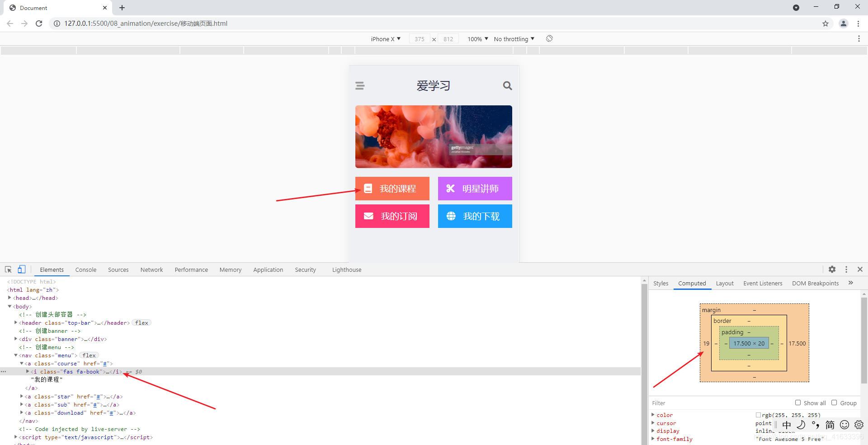Screen dimensions: 868x445
Task: Bookmark this page with the star
Action: coord(826,24)
